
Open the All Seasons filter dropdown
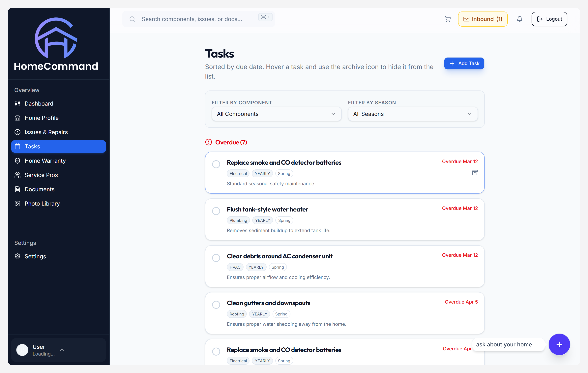click(x=413, y=114)
